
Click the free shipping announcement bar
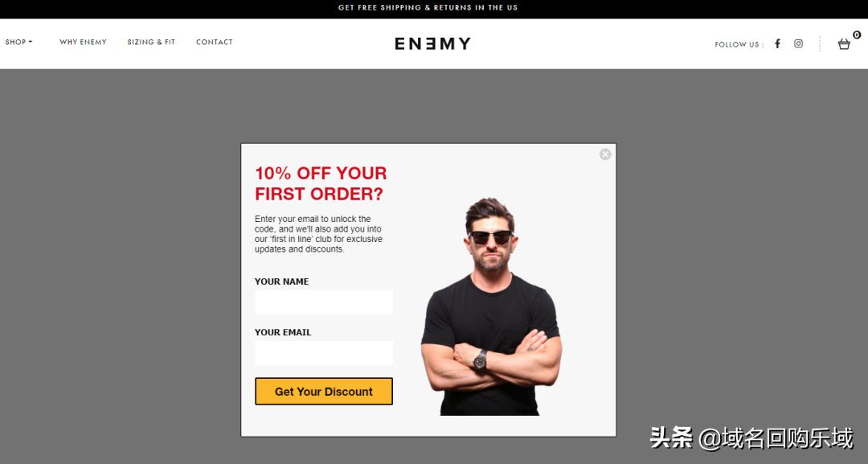coord(428,8)
